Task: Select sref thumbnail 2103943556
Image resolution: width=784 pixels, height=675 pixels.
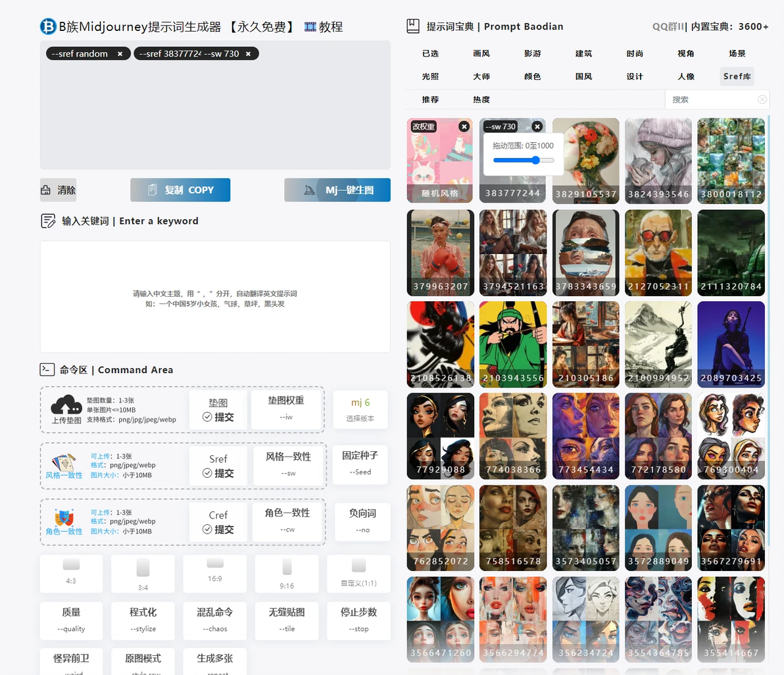Action: pos(513,345)
